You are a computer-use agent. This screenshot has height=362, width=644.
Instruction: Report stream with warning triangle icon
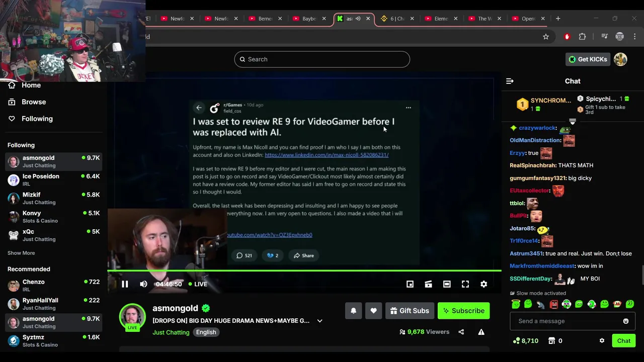click(481, 332)
